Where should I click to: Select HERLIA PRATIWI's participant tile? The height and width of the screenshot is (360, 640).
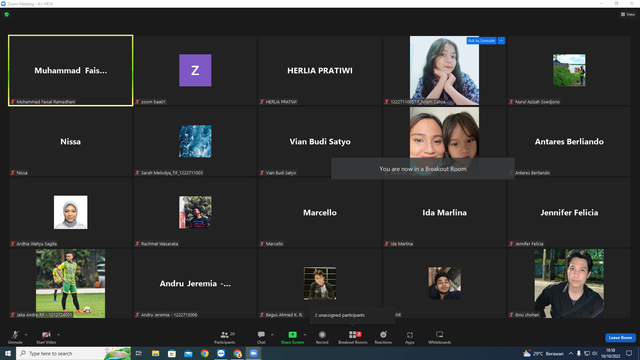point(320,70)
